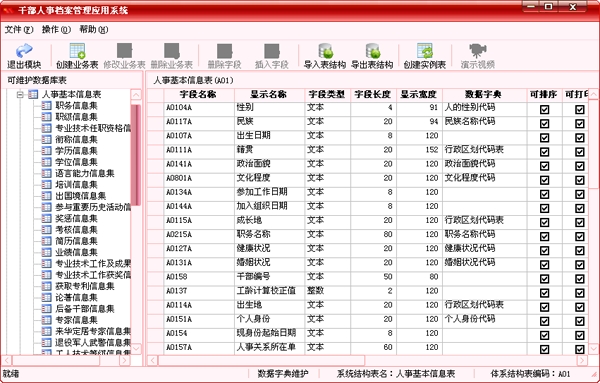Click the 数据字典 column header
The image size is (600, 383).
pyautogui.click(x=484, y=95)
